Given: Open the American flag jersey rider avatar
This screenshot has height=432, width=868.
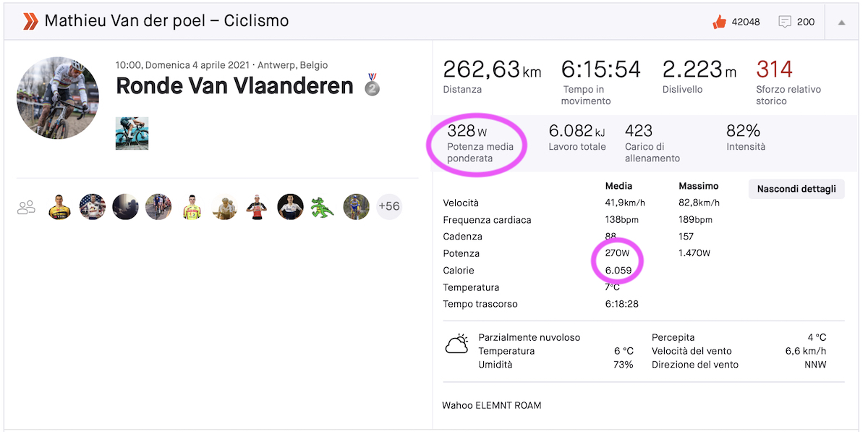Looking at the screenshot, I should click(93, 207).
